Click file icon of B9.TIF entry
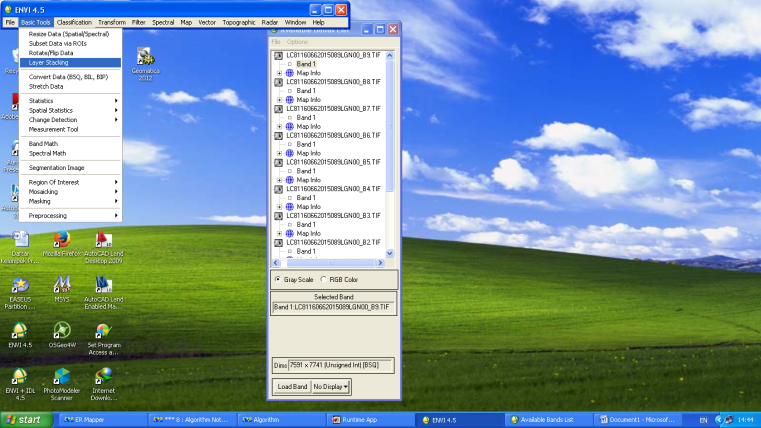The image size is (761, 428). coord(279,55)
